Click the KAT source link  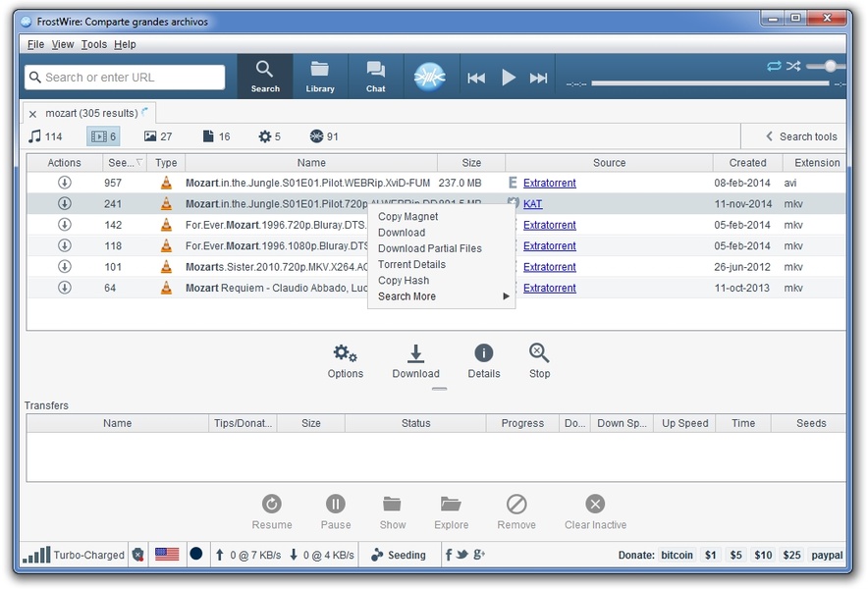tap(532, 204)
